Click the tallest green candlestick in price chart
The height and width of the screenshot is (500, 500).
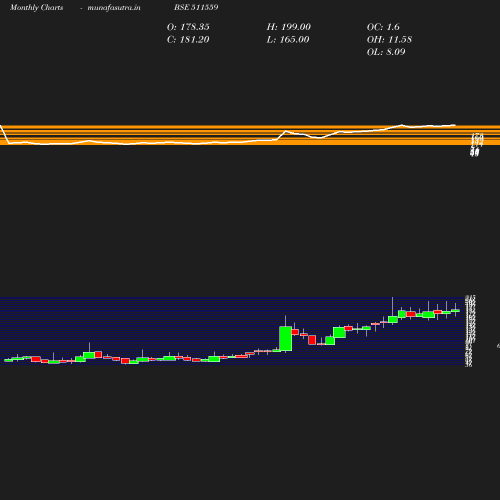tap(286, 339)
